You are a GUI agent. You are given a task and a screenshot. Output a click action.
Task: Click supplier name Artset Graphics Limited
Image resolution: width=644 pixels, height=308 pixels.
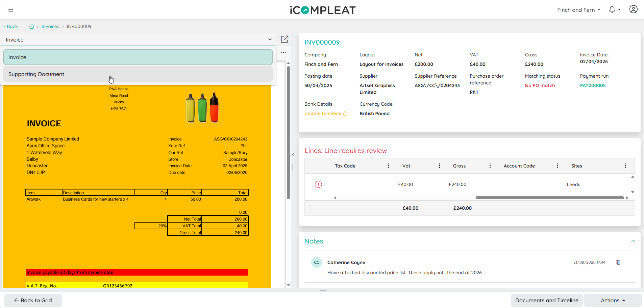click(x=377, y=89)
